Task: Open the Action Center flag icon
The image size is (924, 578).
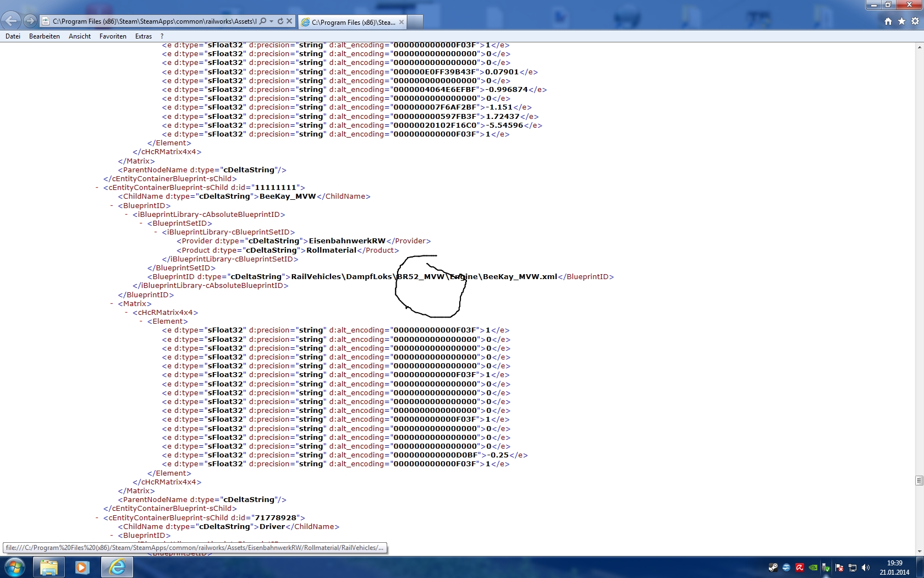Action: (x=839, y=568)
